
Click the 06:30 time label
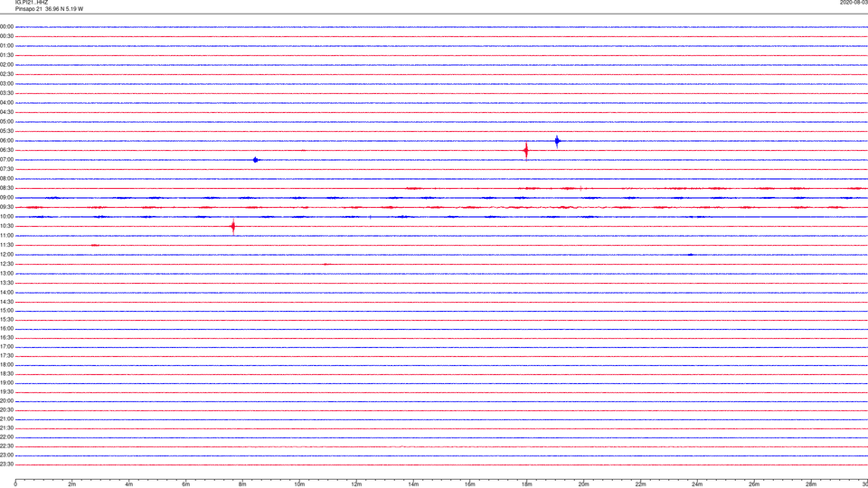(6, 150)
